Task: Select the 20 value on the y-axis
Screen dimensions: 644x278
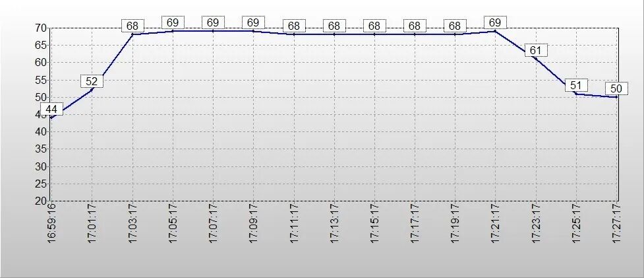Action: (41, 201)
